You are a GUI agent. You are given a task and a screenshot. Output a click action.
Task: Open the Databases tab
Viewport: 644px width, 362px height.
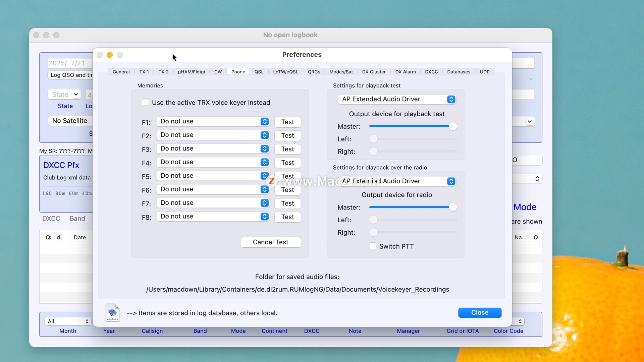459,72
